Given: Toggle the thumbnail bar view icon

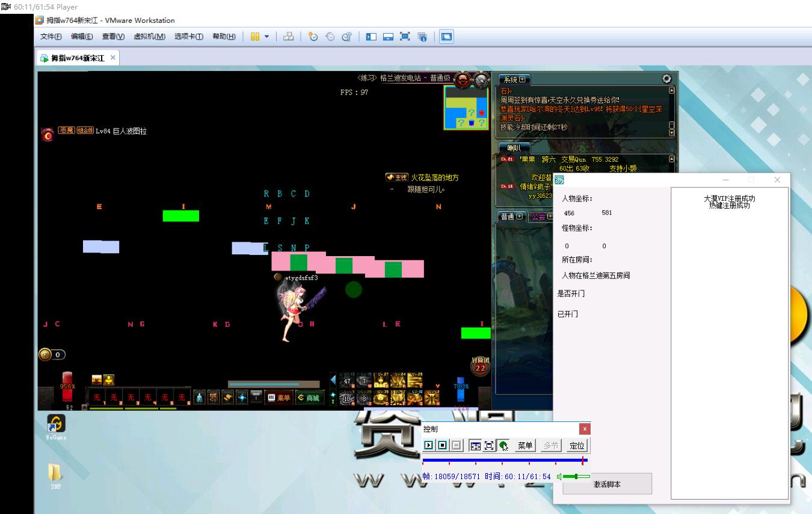Looking at the screenshot, I should pyautogui.click(x=388, y=37).
